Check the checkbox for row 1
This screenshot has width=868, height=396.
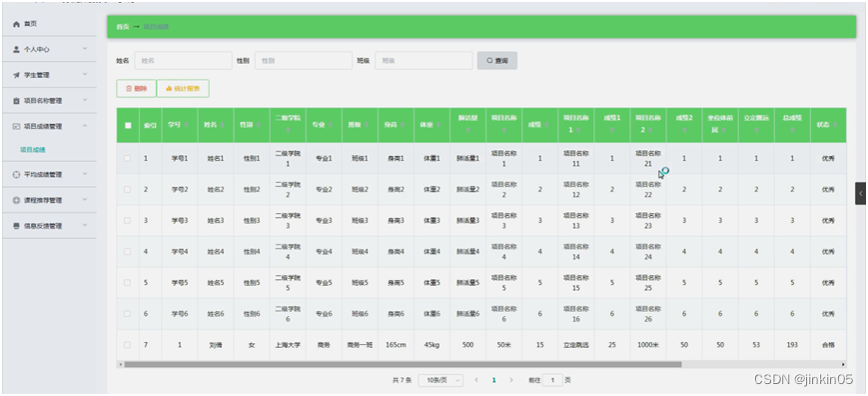(128, 158)
